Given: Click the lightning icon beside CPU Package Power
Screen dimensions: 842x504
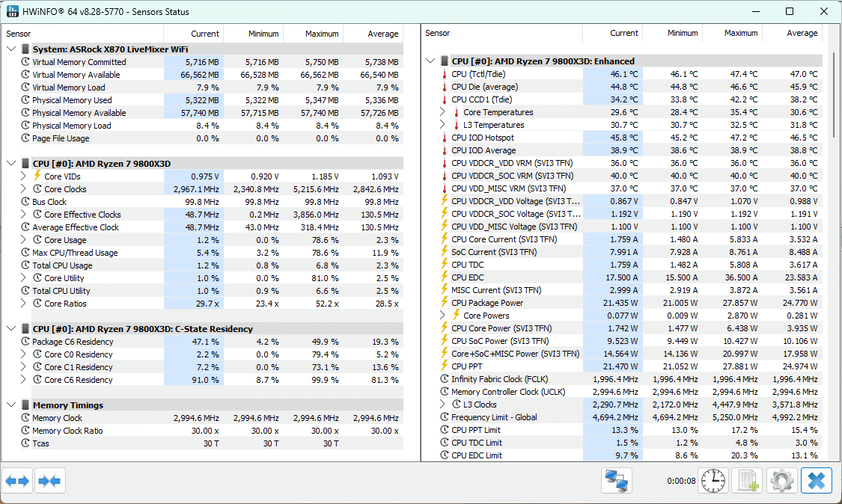Looking at the screenshot, I should [x=444, y=302].
